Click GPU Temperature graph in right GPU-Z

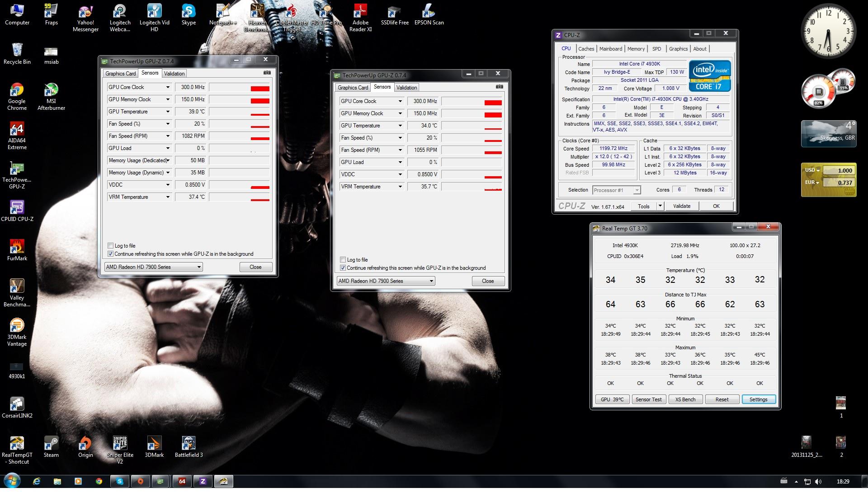click(472, 126)
